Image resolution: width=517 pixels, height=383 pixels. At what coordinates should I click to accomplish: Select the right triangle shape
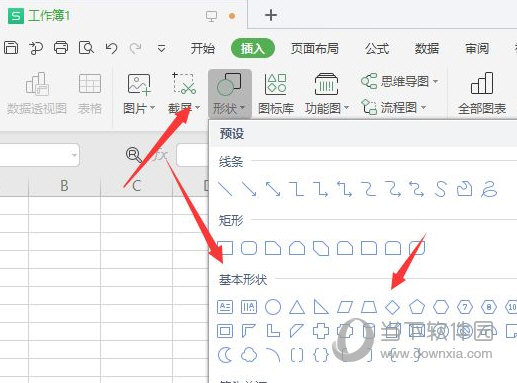(321, 307)
